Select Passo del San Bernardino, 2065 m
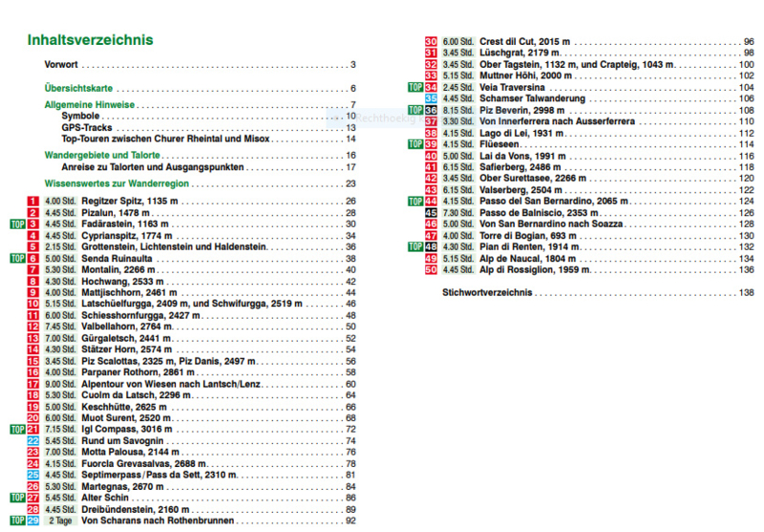 point(554,201)
